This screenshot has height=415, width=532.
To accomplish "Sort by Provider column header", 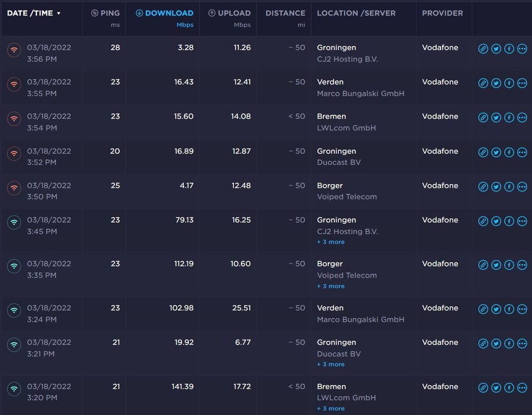I will pyautogui.click(x=443, y=13).
